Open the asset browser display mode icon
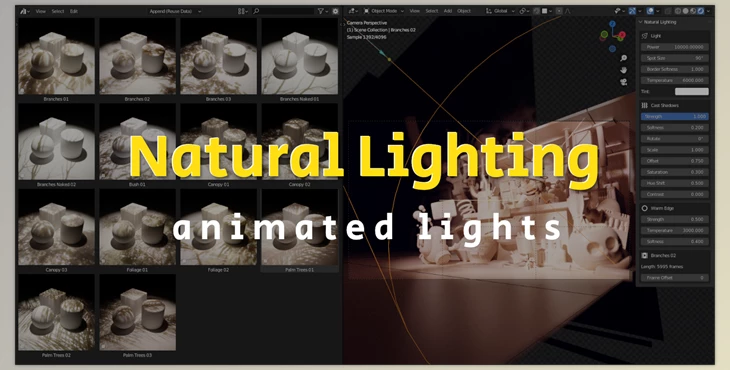Image resolution: width=730 pixels, height=370 pixels. pyautogui.click(x=243, y=11)
